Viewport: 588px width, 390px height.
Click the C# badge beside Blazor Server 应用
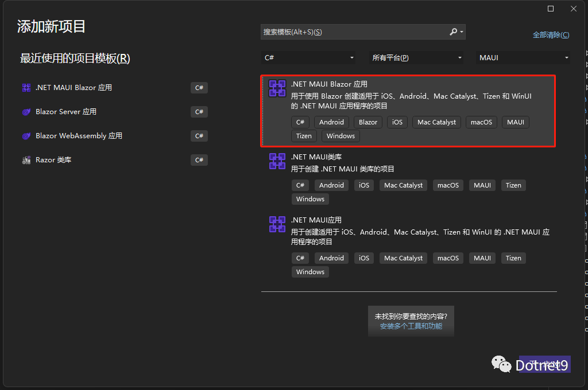(199, 112)
